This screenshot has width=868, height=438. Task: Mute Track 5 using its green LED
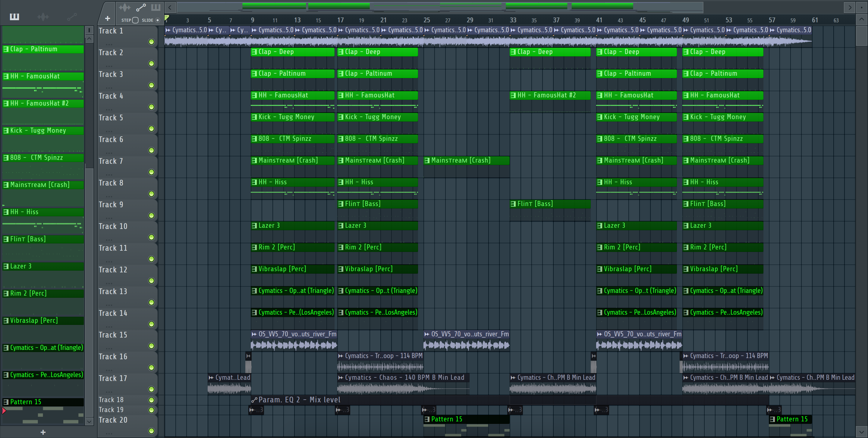pyautogui.click(x=151, y=129)
